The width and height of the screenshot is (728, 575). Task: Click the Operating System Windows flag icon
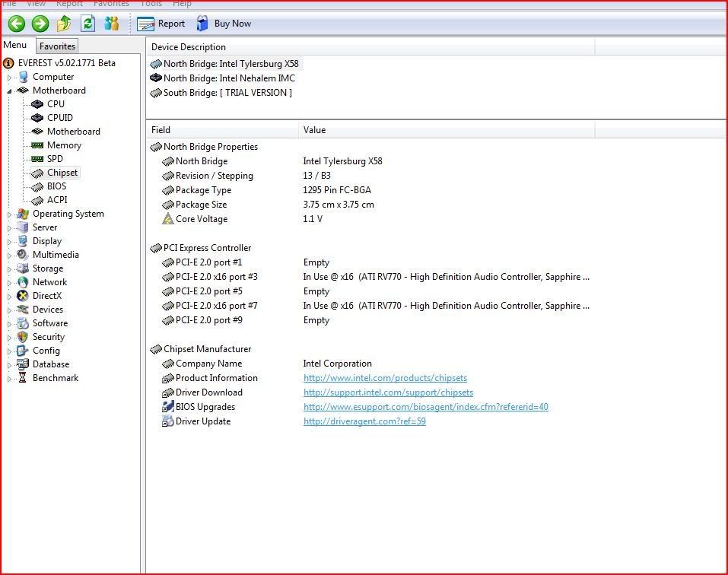tap(23, 214)
